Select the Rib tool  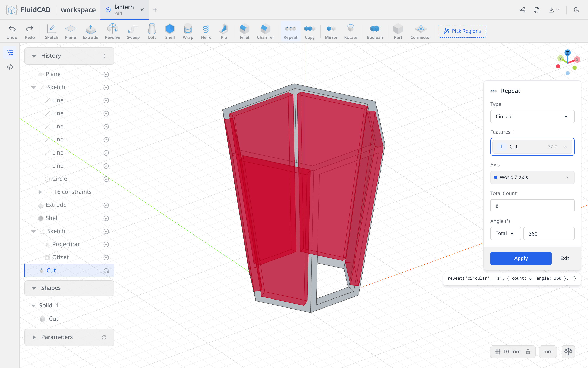[x=224, y=31]
